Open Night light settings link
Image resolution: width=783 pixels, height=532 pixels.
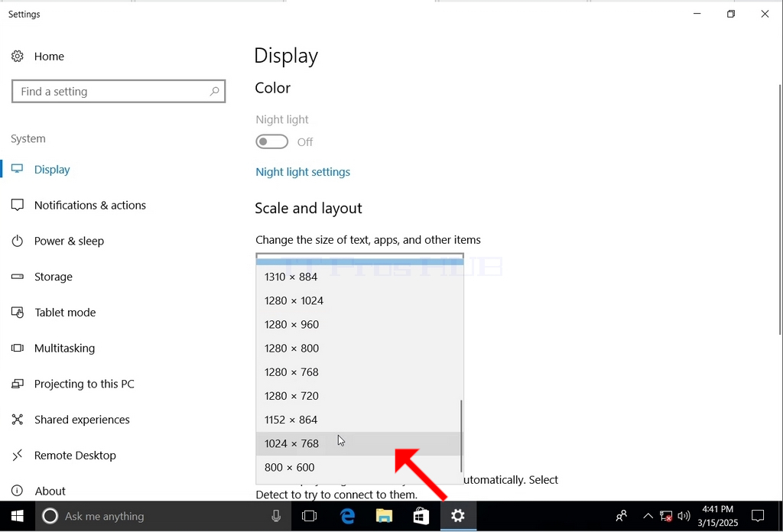point(303,172)
